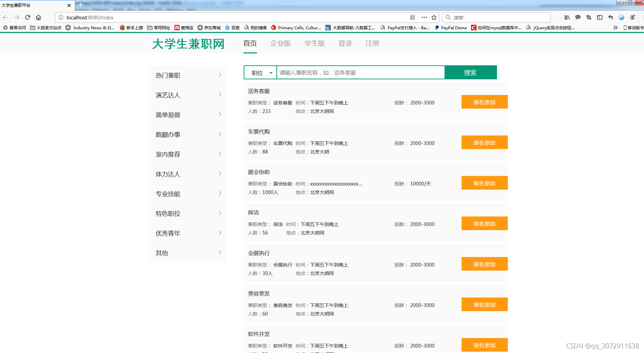The height and width of the screenshot is (353, 644).
Task: Close the 大学生兼职平台 tab
Action: click(69, 5)
